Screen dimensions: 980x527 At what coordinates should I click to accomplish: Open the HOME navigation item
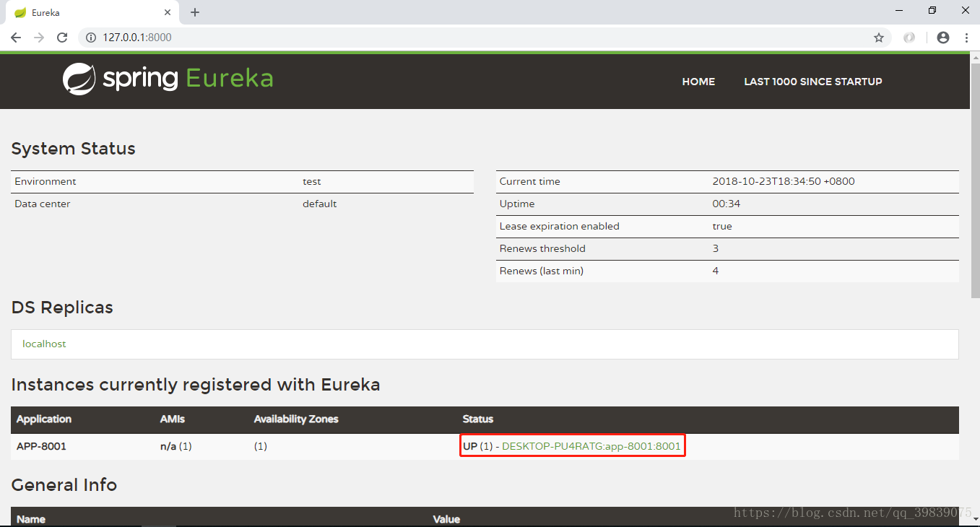coord(698,82)
